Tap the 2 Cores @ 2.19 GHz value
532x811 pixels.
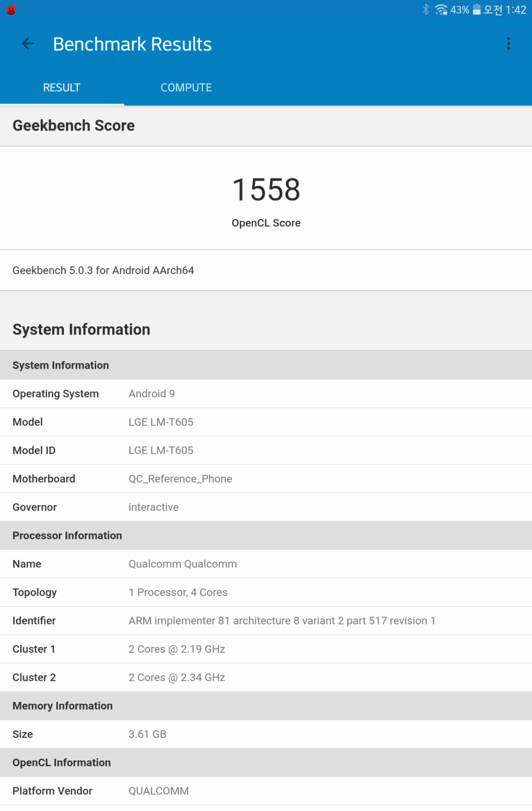(x=177, y=649)
